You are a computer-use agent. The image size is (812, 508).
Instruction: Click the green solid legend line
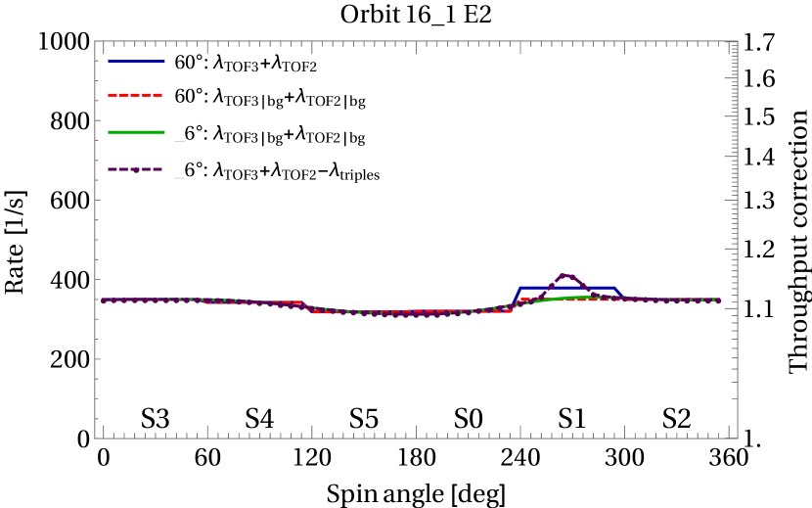(x=136, y=132)
